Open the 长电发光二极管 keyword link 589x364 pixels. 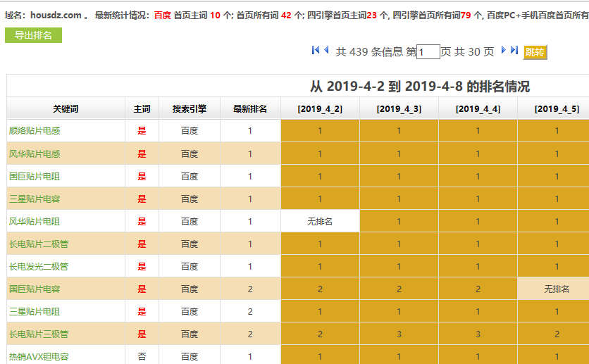point(39,266)
